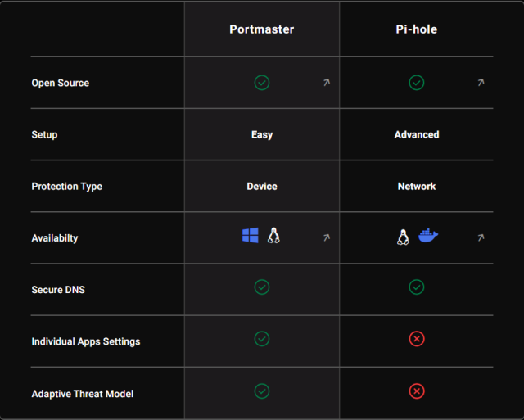The height and width of the screenshot is (420, 524).
Task: Click Pi-hole Secure DNS checkmark
Action: tap(417, 287)
